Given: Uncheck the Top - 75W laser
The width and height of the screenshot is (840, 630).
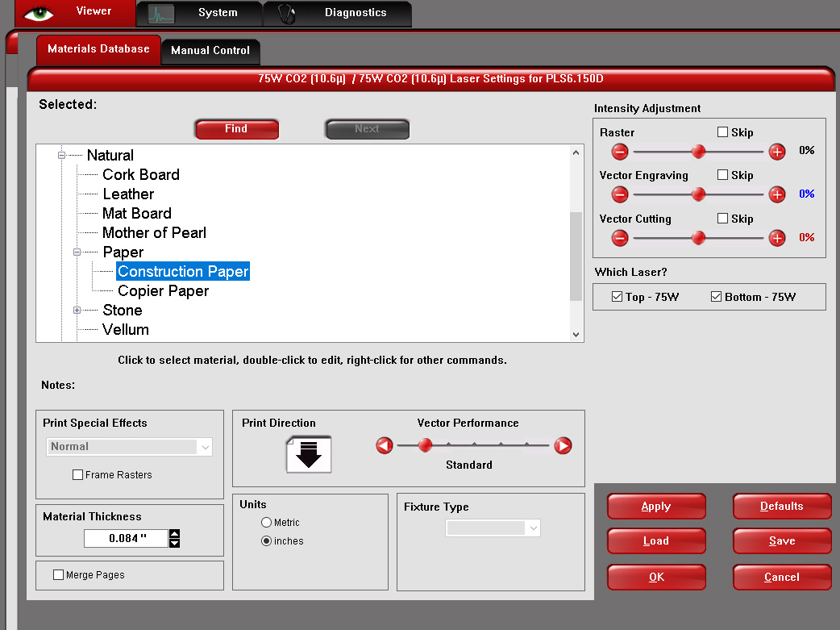Looking at the screenshot, I should coord(618,297).
